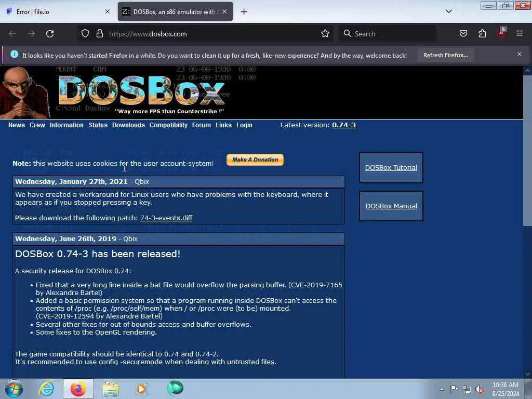
Task: Select Firefox taskbar icon
Action: click(x=78, y=389)
